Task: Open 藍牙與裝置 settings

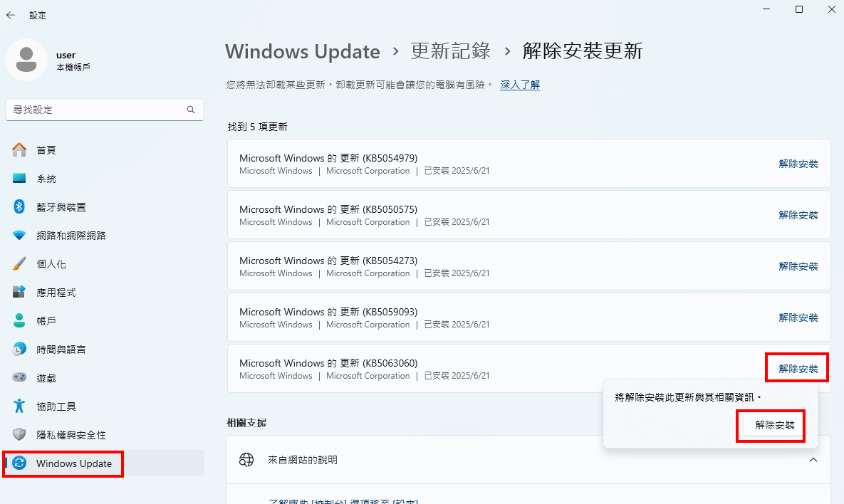Action: click(105, 207)
